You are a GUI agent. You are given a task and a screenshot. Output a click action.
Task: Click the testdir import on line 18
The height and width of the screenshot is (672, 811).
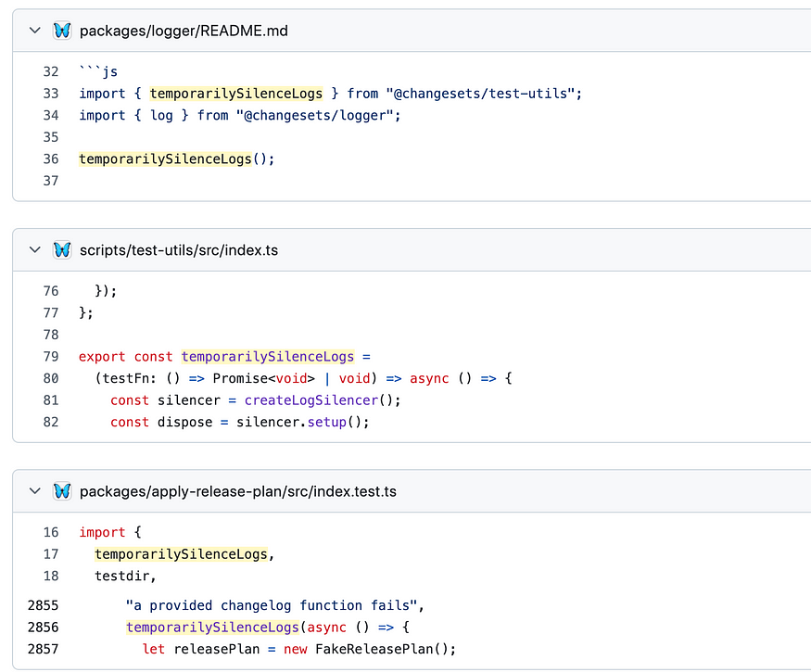click(122, 576)
